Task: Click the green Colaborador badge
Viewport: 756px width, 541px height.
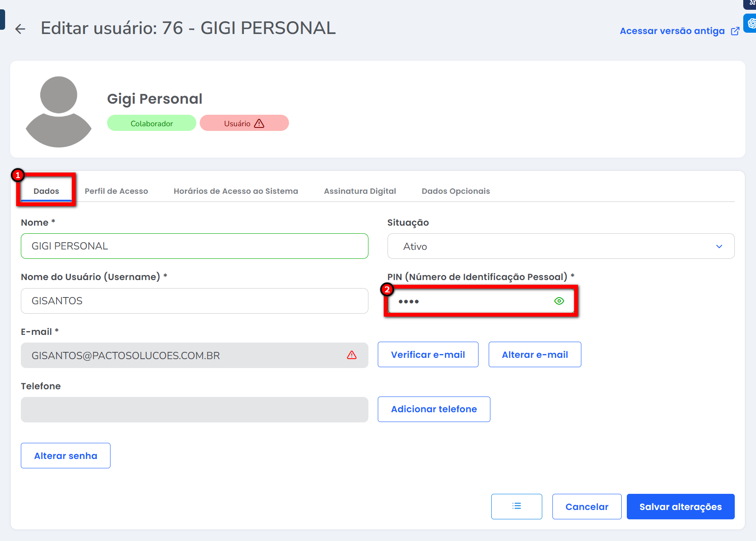Action: coord(151,123)
